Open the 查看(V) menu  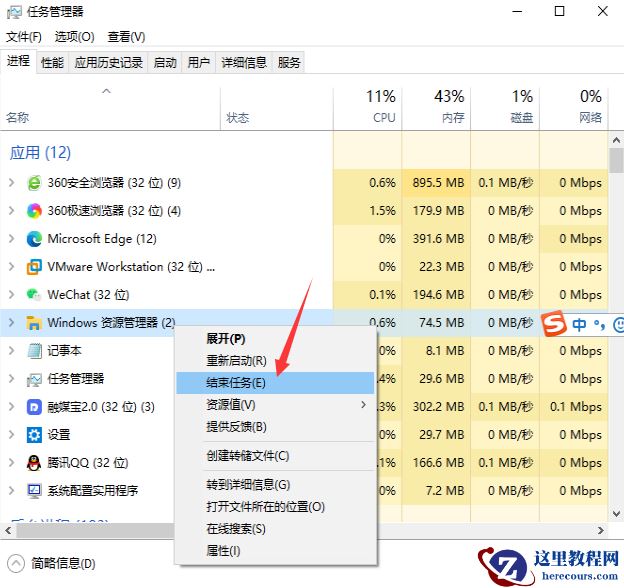point(126,37)
